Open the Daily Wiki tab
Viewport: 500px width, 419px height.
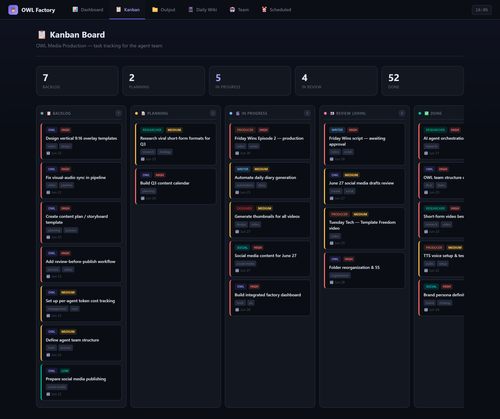click(x=203, y=10)
